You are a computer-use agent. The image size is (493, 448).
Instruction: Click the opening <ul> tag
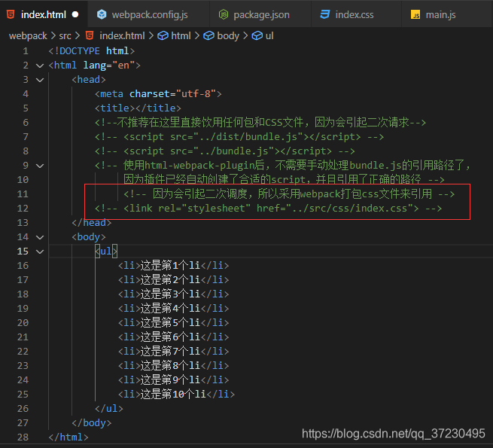click(106, 251)
